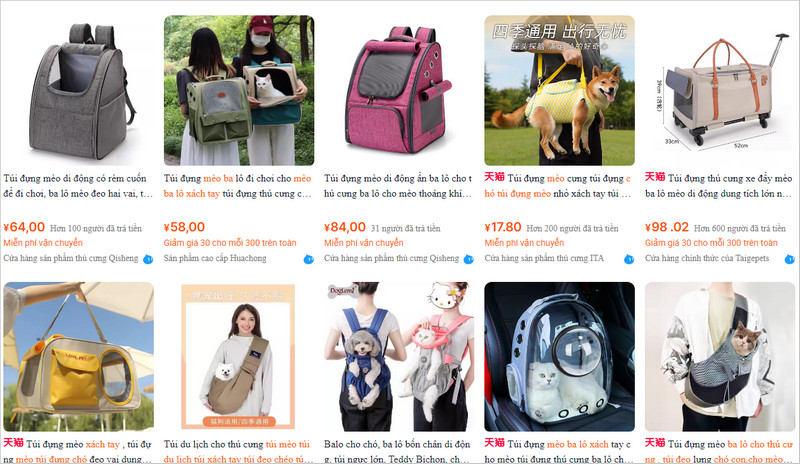Open title 'Túi đựng mèo di động có rèm cuốn'
Screen dimensions: 800x464
point(75,179)
